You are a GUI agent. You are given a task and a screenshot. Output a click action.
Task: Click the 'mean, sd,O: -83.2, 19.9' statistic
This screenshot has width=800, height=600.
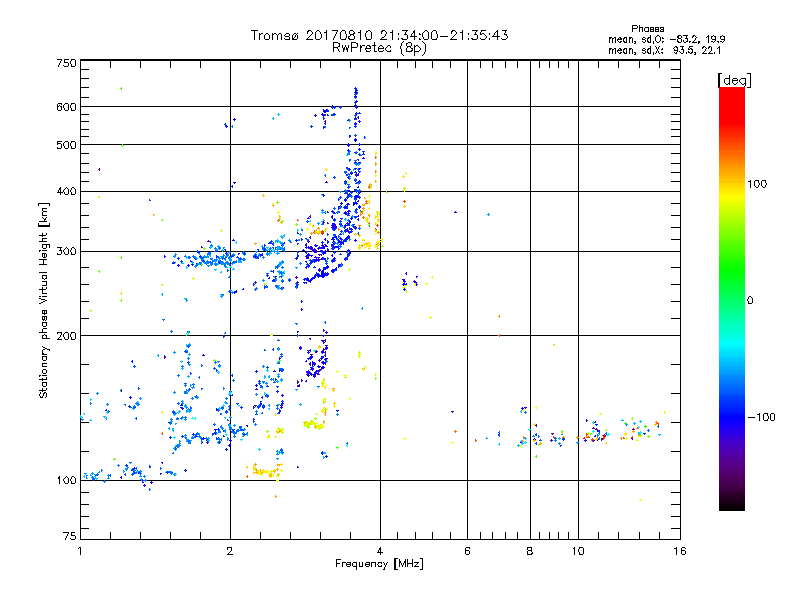[667, 39]
